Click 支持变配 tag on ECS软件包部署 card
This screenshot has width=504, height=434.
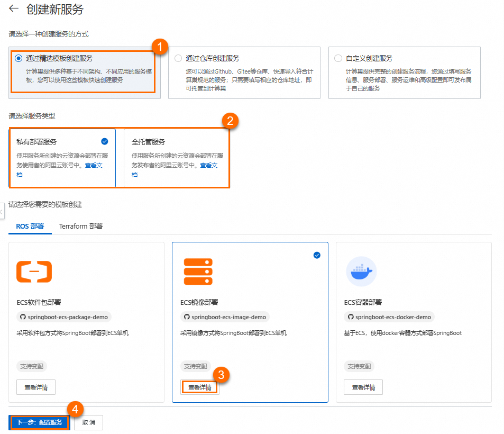pos(32,366)
